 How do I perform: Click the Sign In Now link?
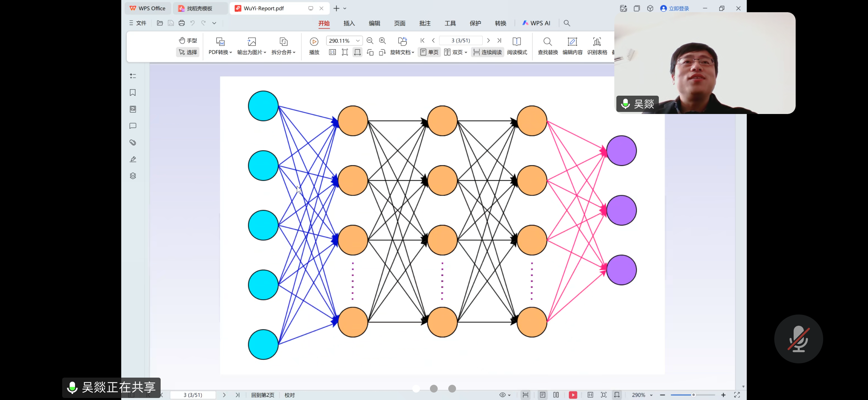(679, 8)
